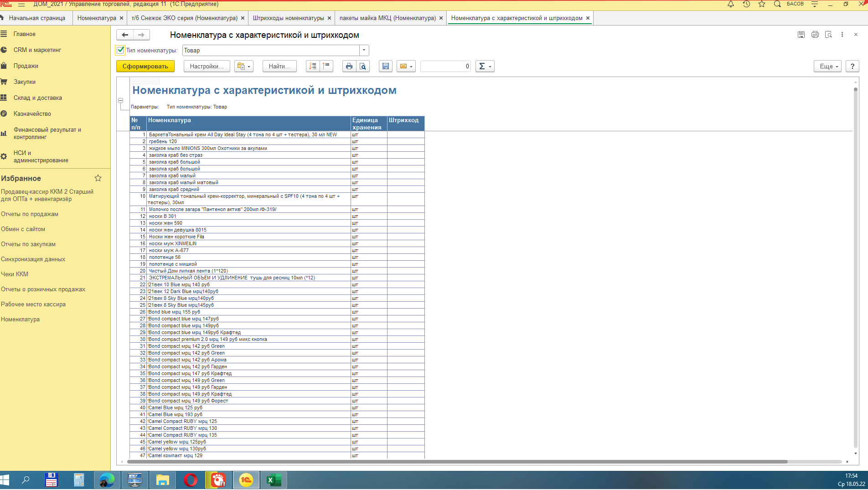Open НСИ и администрирование section

click(x=41, y=157)
